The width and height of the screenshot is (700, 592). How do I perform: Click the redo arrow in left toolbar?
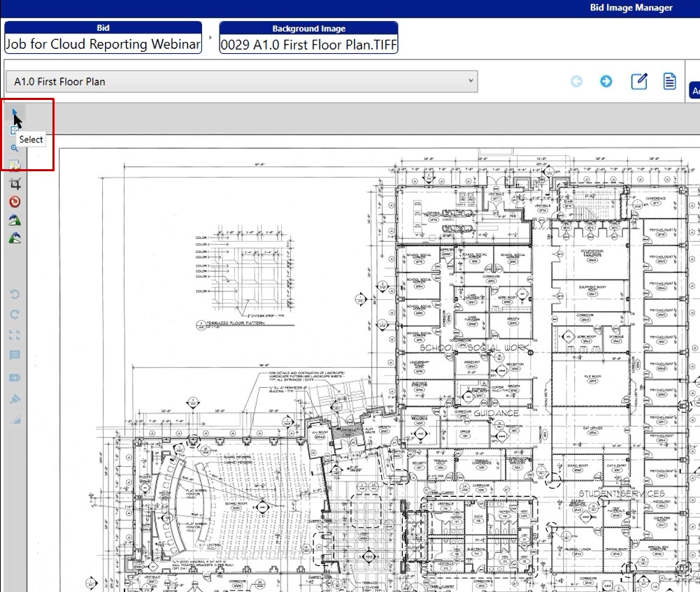click(x=15, y=315)
